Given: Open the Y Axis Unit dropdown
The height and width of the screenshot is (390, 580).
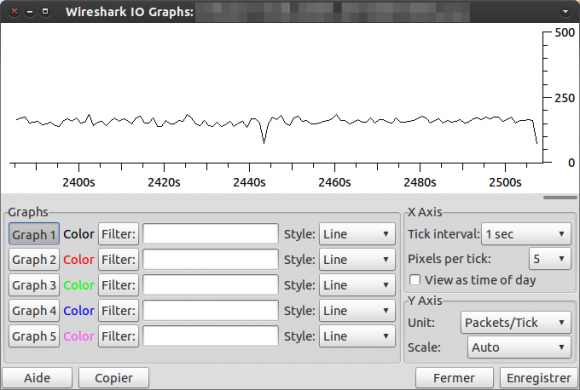Looking at the screenshot, I should click(x=516, y=322).
